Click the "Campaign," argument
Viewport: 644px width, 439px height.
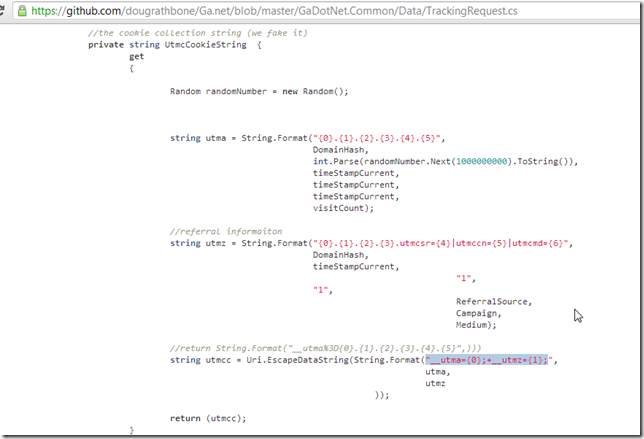(478, 313)
